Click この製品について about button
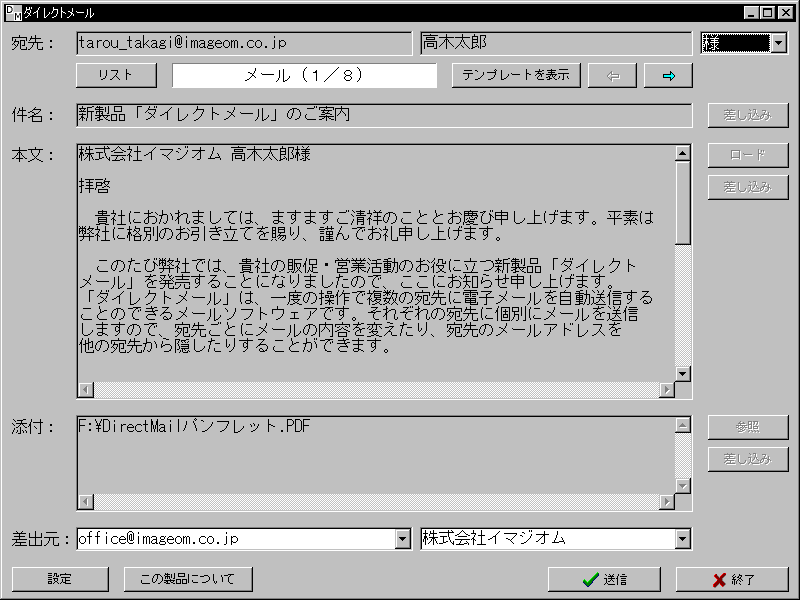 188,579
